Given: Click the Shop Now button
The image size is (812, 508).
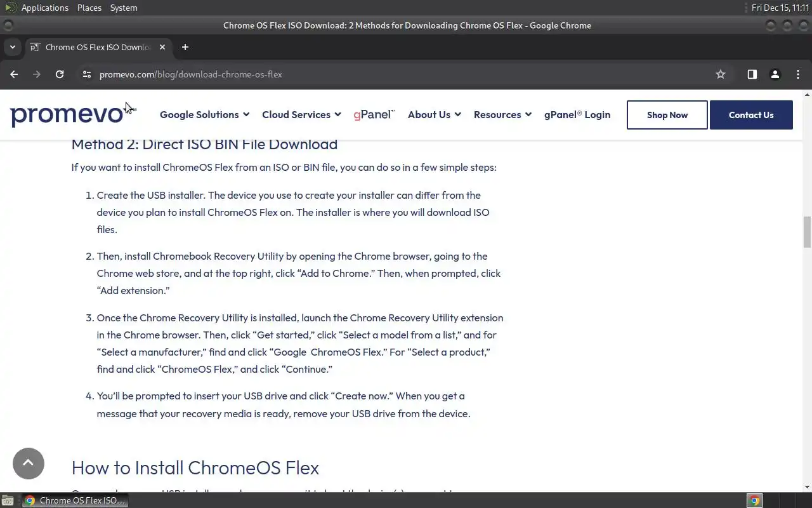Looking at the screenshot, I should pos(667,115).
